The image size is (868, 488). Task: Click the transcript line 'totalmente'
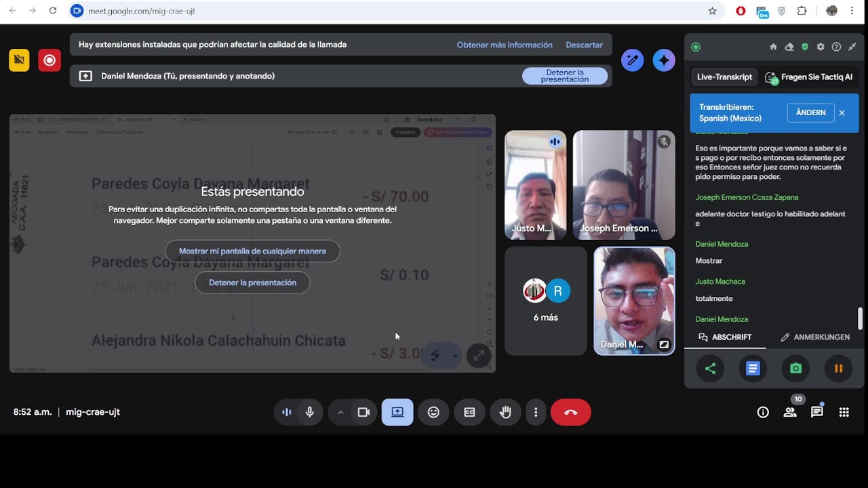[x=714, y=298]
